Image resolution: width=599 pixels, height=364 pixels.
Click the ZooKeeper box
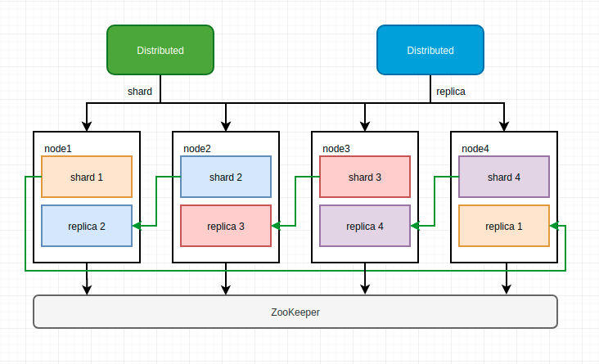point(295,312)
